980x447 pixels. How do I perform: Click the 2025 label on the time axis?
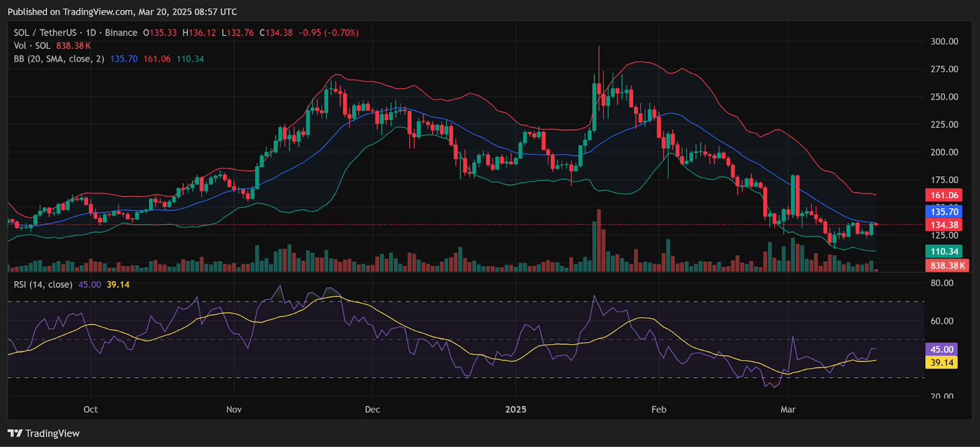(516, 410)
